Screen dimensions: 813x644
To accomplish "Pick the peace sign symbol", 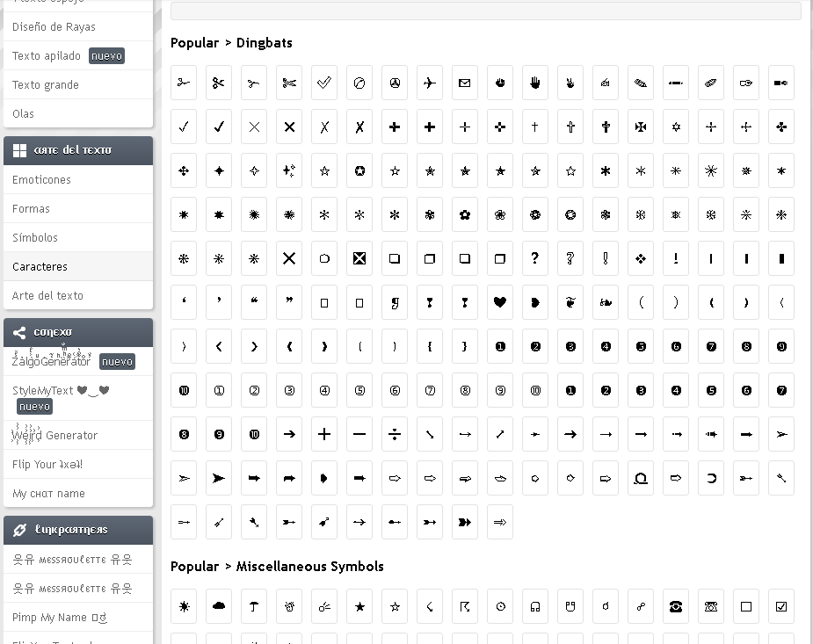I will [x=395, y=83].
